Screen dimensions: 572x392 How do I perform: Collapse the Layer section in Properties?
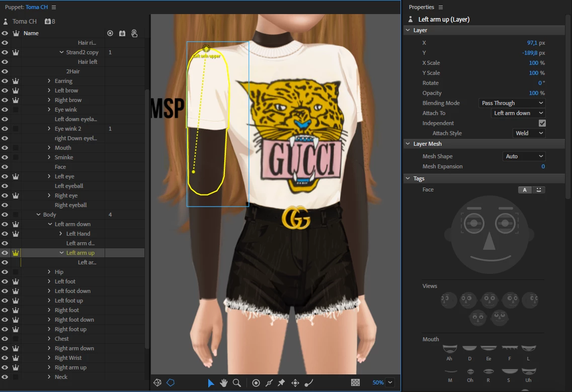pyautogui.click(x=408, y=30)
